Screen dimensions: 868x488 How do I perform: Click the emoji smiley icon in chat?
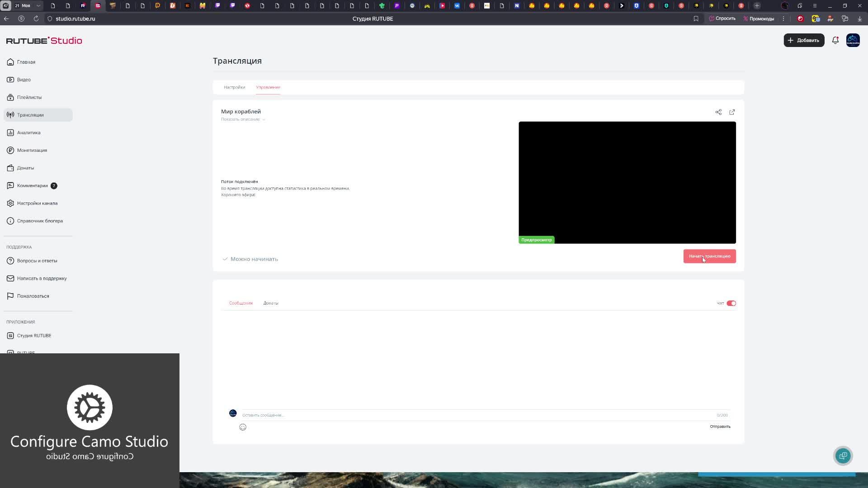pos(243,427)
